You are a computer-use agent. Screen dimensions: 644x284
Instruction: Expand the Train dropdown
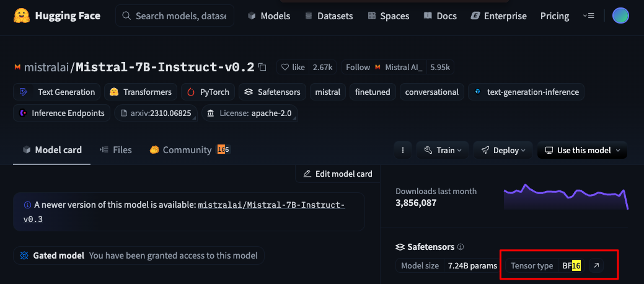[443, 151]
